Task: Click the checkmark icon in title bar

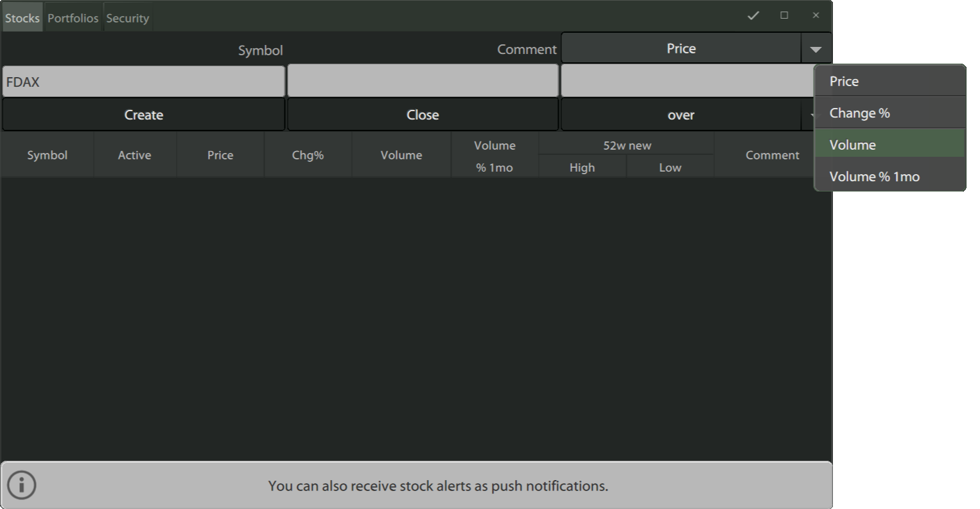Action: click(x=753, y=15)
